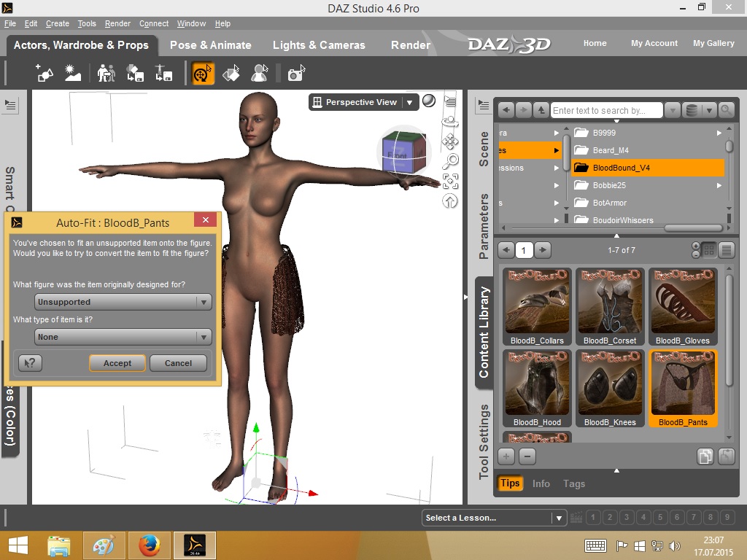The width and height of the screenshot is (747, 560).
Task: Click the two-figures transfer toolbar icon
Action: 107,74
